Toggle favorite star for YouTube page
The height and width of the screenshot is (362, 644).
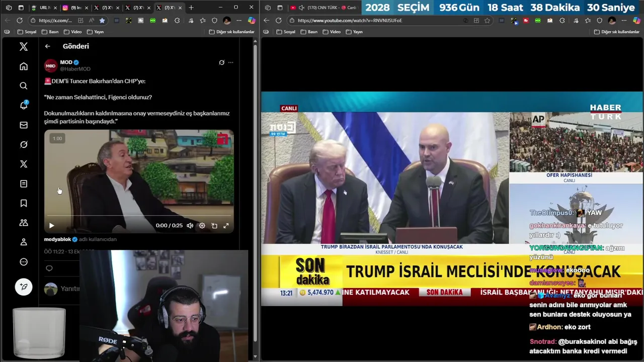tap(487, 21)
